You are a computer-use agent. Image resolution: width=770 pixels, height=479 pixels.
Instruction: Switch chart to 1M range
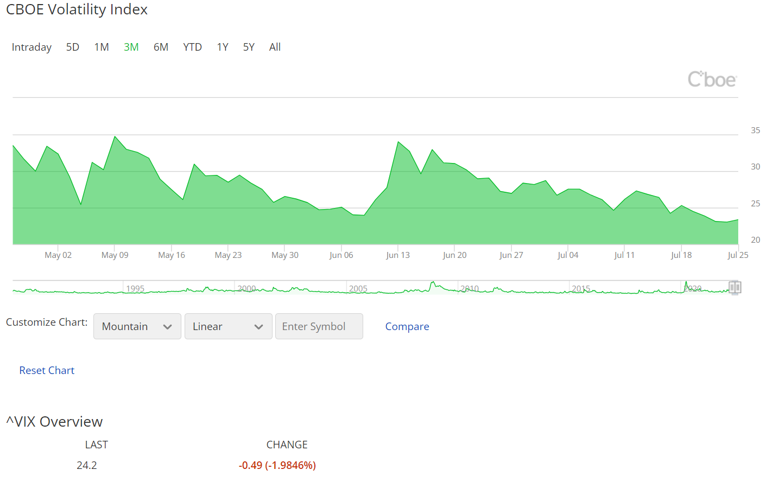[x=102, y=47]
